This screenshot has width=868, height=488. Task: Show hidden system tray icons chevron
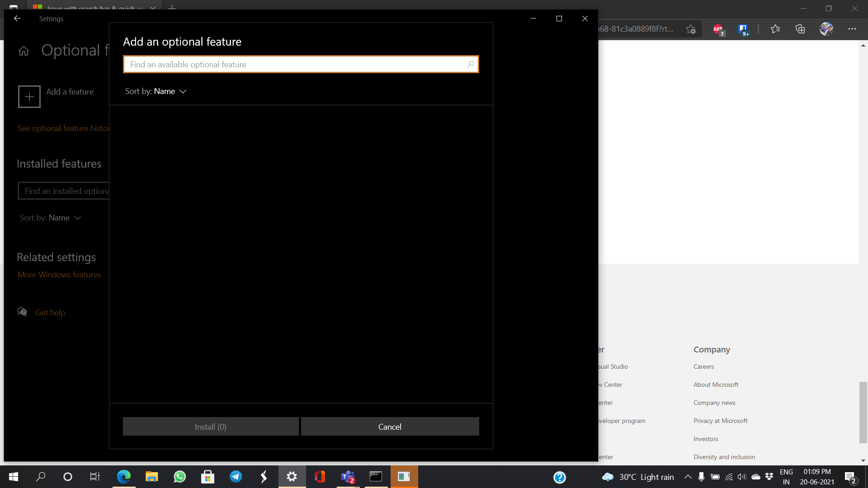coord(688,477)
